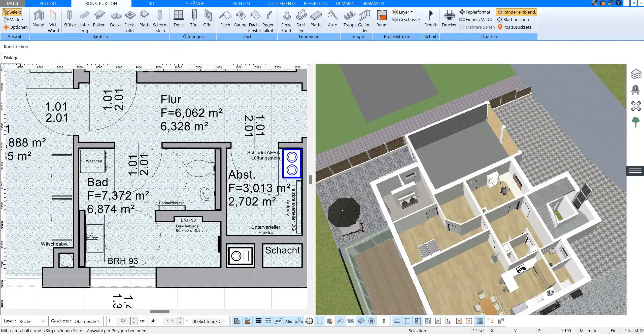Choose the Virt. Wand tool
This screenshot has width=644, height=334.
[x=53, y=21]
